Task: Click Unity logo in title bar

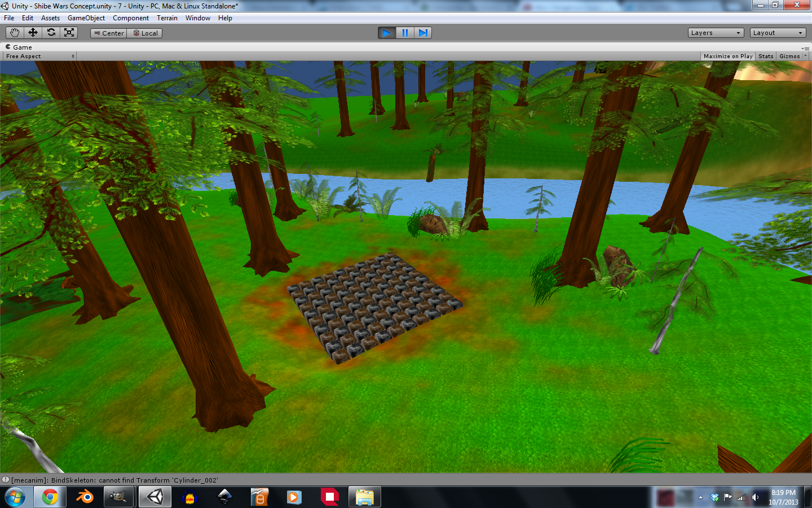Action: (x=5, y=6)
